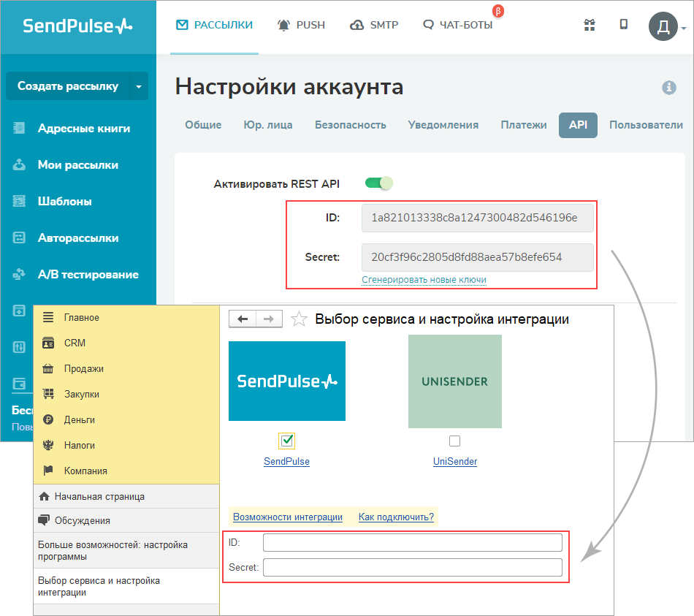
Task: Click the Шаблоны sidebar icon
Action: pyautogui.click(x=19, y=201)
